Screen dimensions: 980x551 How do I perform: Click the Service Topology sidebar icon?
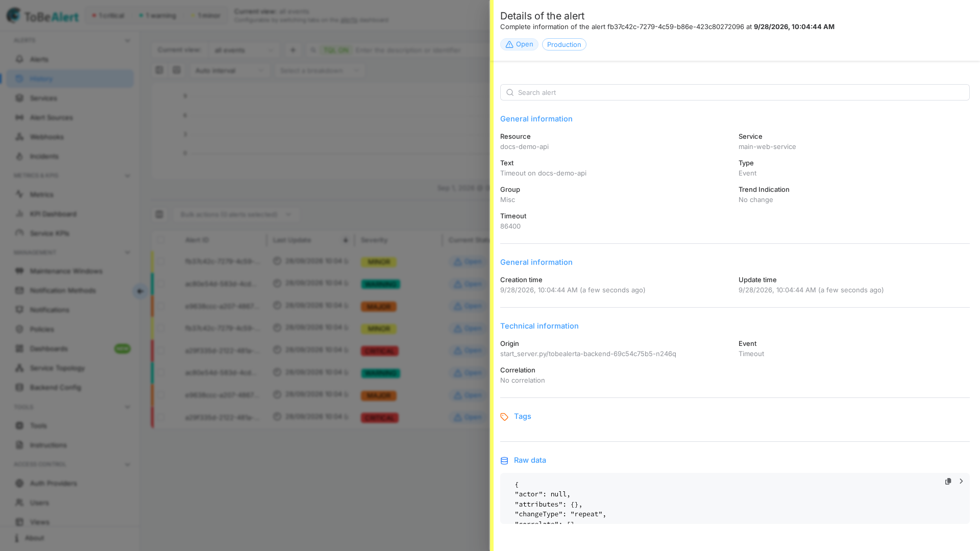(x=19, y=368)
